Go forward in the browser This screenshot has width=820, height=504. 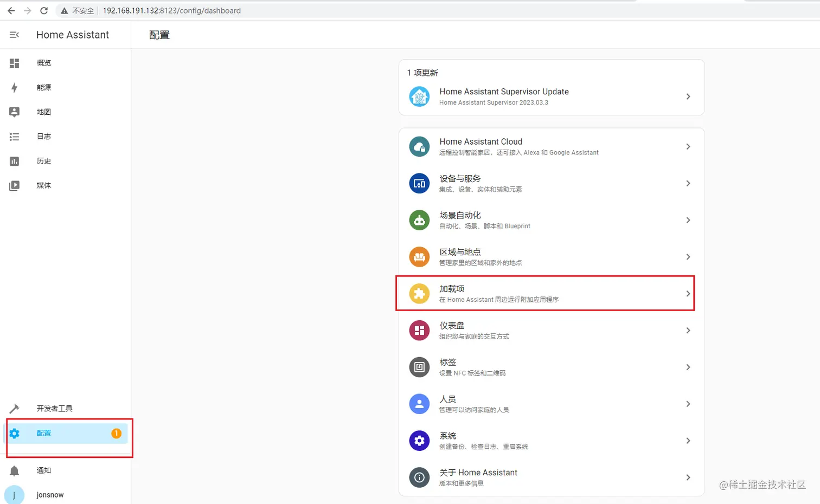(28, 10)
